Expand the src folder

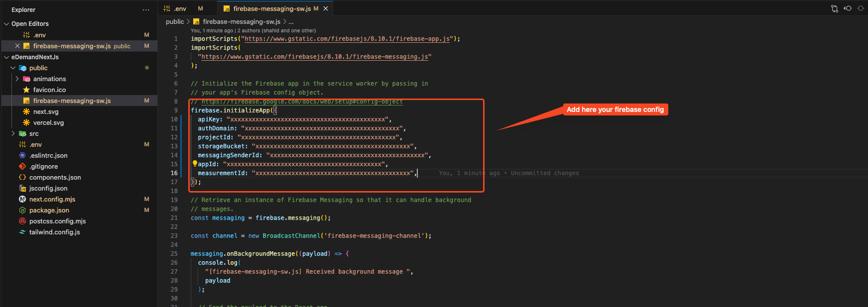(x=13, y=133)
